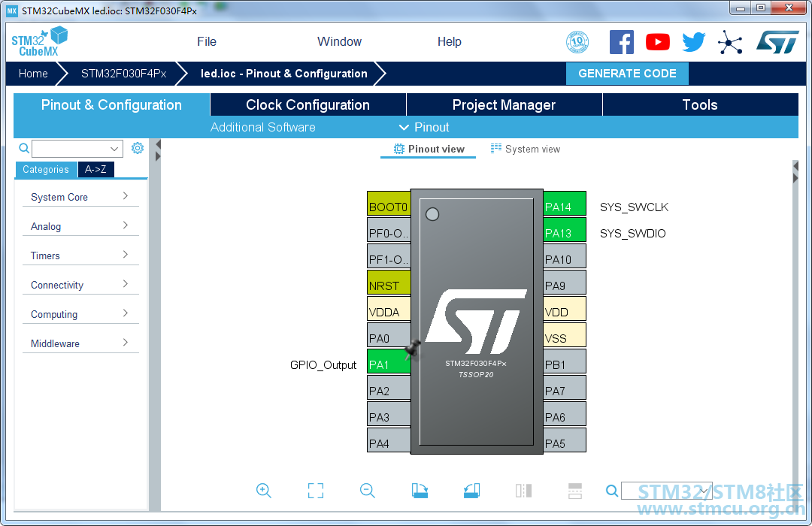Open the YouTube icon link

(658, 42)
